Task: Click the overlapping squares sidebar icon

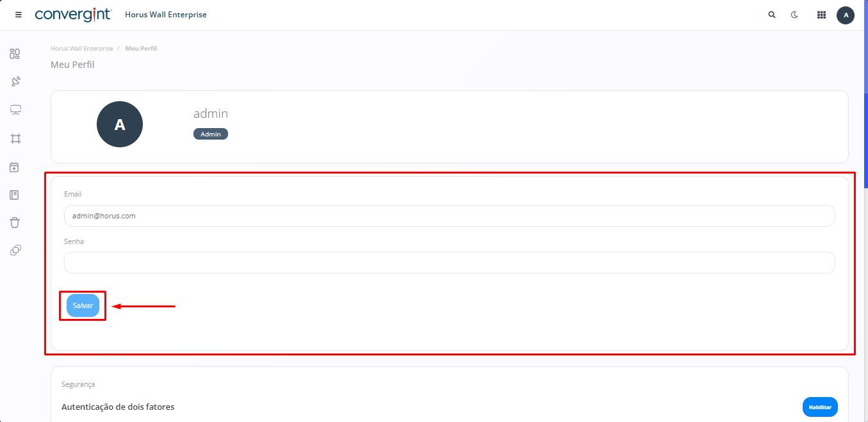Action: 15,250
